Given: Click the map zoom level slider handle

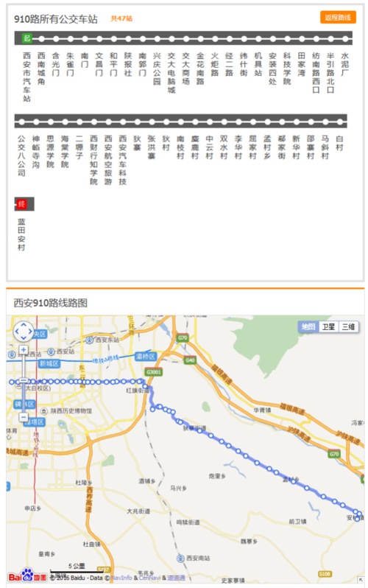Looking at the screenshot, I should pyautogui.click(x=24, y=380).
